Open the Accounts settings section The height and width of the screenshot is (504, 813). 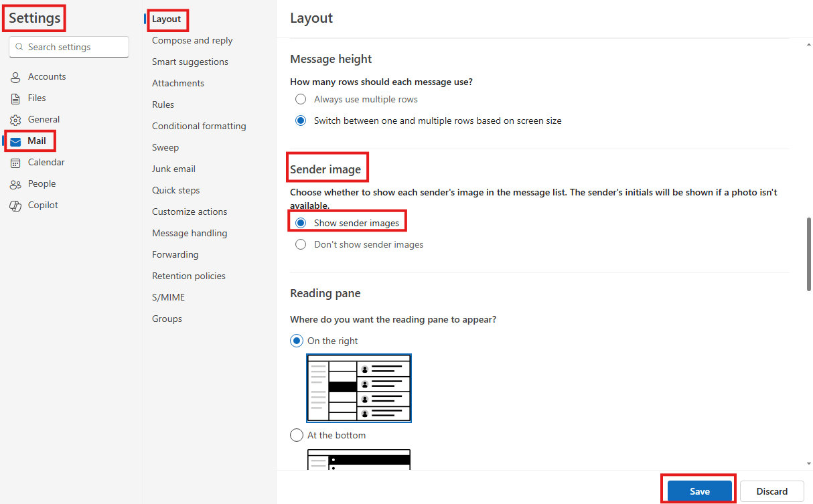pyautogui.click(x=46, y=76)
